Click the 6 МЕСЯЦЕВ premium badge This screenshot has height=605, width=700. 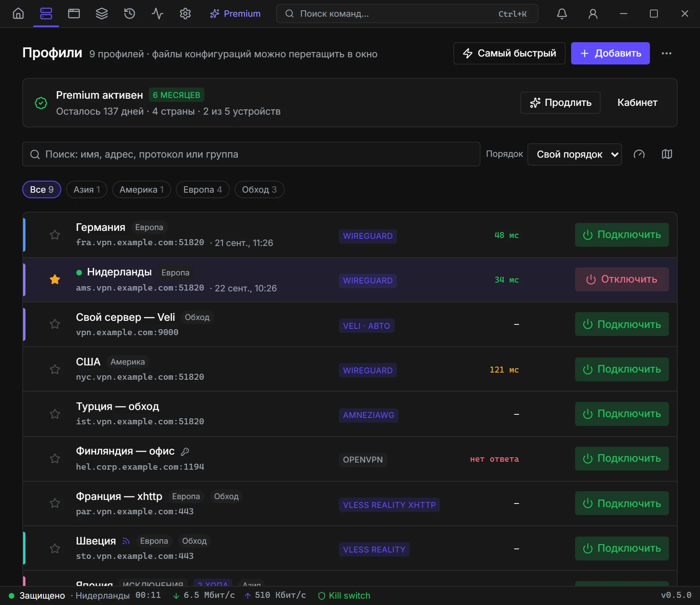point(177,95)
